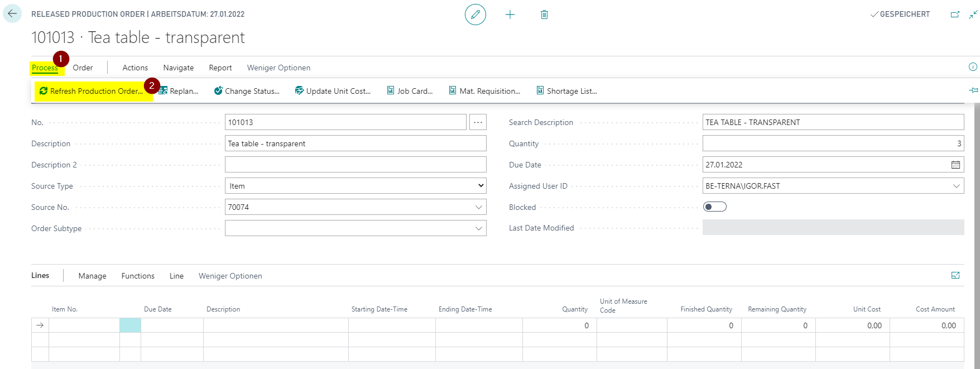The image size is (980, 369).
Task: Click the Lines section heading
Action: click(40, 275)
